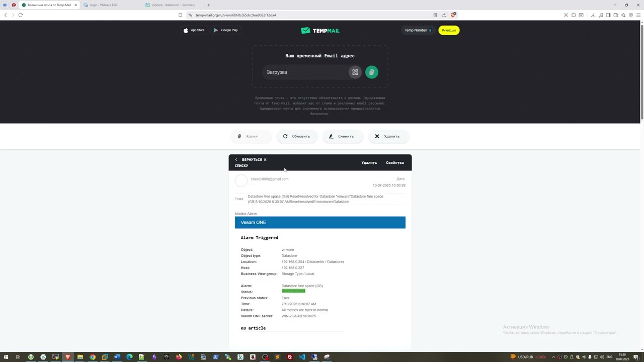644x362 pixels.
Task: Open message Свойства
Action: 395,163
